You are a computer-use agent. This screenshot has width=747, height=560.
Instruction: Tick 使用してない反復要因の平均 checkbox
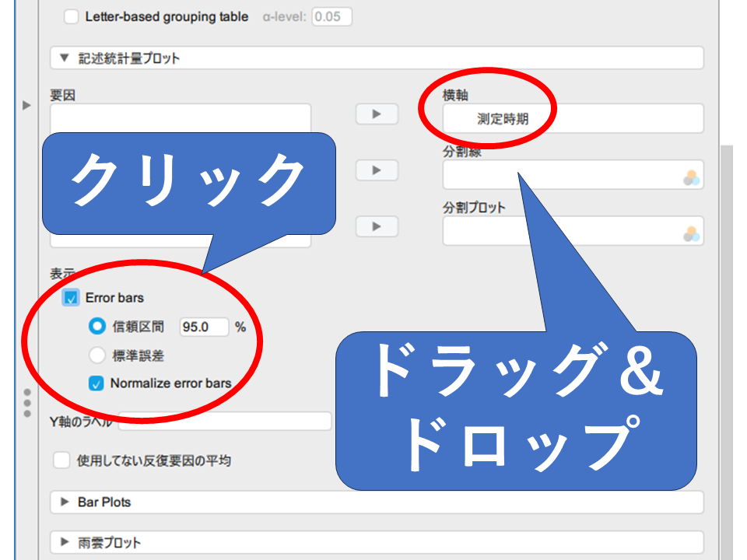tap(62, 460)
